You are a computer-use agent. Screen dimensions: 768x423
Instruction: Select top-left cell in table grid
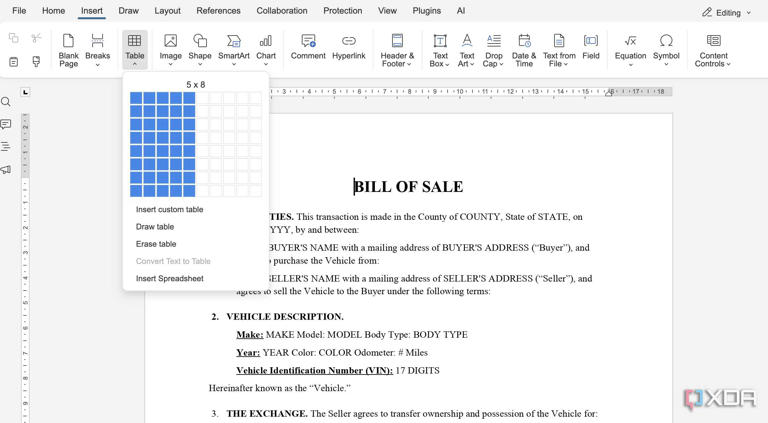(136, 98)
